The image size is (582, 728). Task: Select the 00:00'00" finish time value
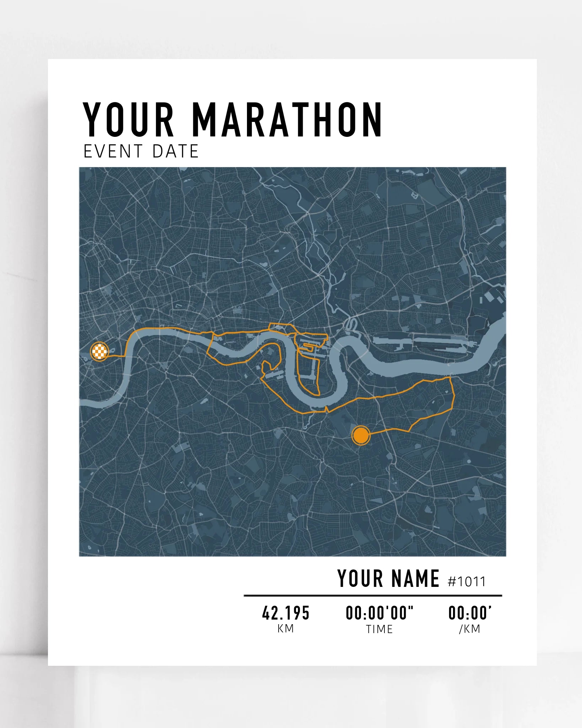379,613
